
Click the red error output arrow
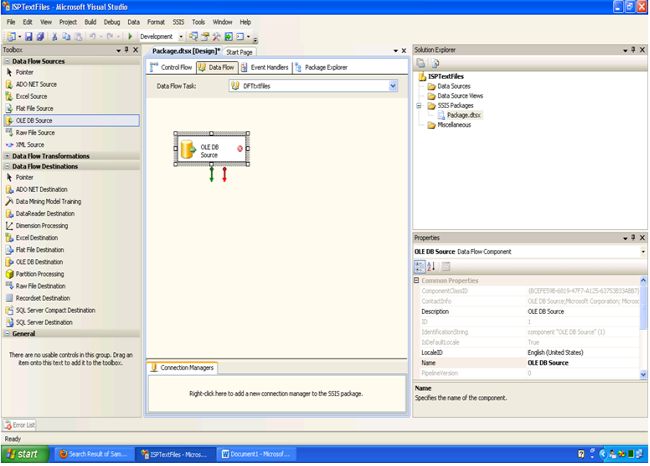[224, 175]
